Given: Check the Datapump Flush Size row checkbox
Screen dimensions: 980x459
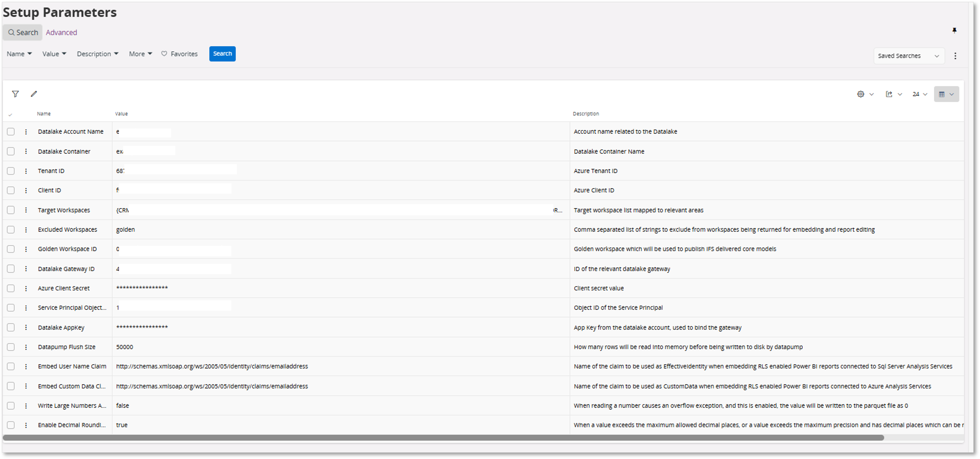Looking at the screenshot, I should click(x=11, y=347).
